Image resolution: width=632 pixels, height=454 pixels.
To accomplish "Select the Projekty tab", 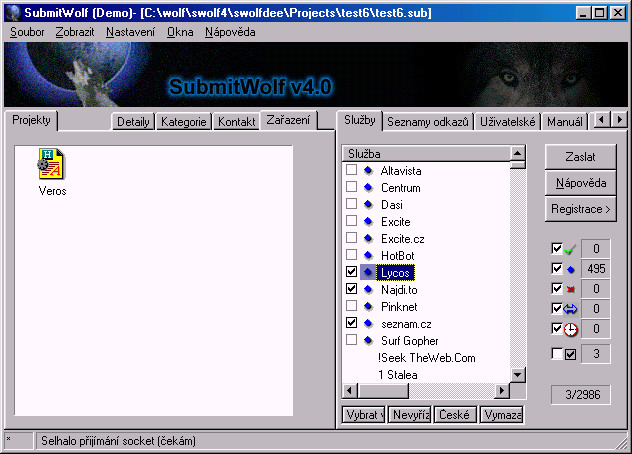I will pyautogui.click(x=31, y=120).
